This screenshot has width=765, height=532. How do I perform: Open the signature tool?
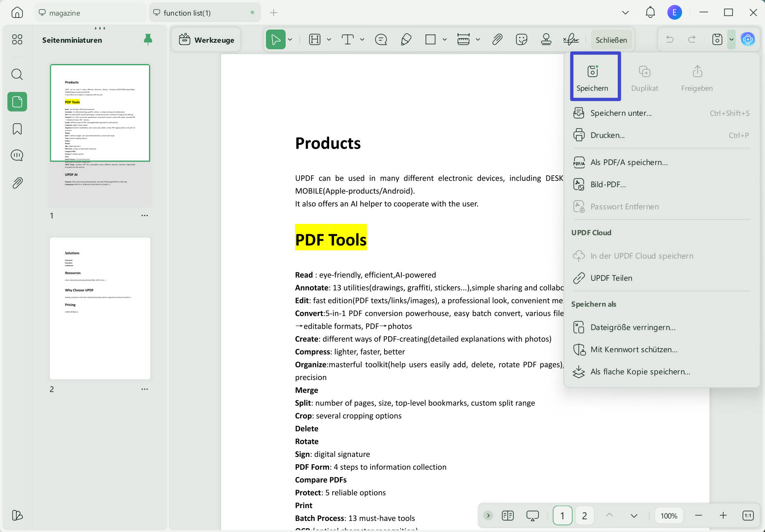pos(571,40)
